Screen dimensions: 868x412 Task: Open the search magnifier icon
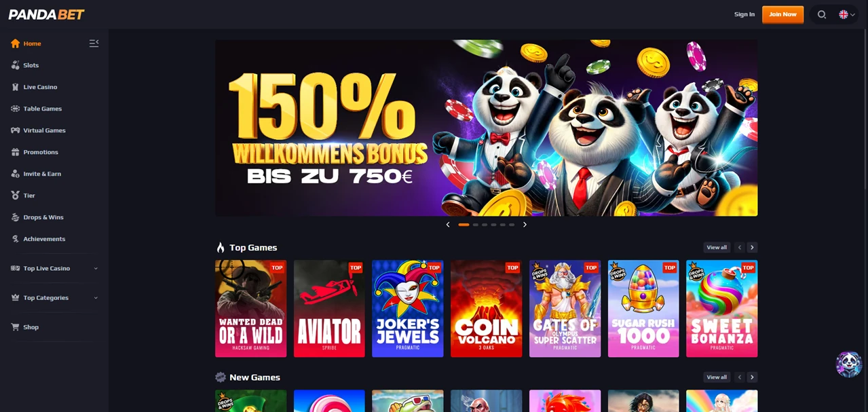coord(821,14)
